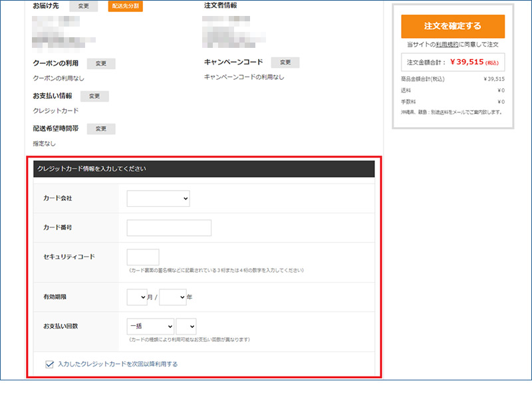Image resolution: width=532 pixels, height=399 pixels.
Task: Click the 注文を確定する order confirmation button
Action: click(452, 26)
